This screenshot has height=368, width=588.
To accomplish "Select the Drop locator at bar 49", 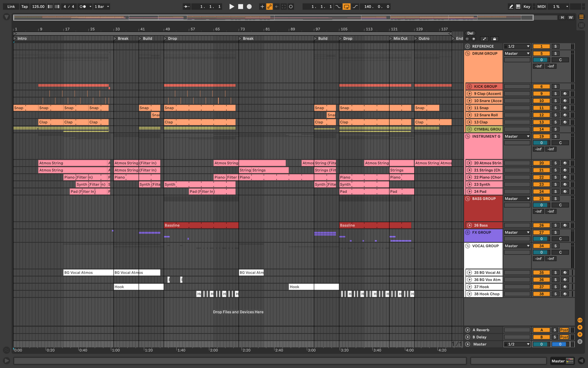I will pyautogui.click(x=171, y=39).
